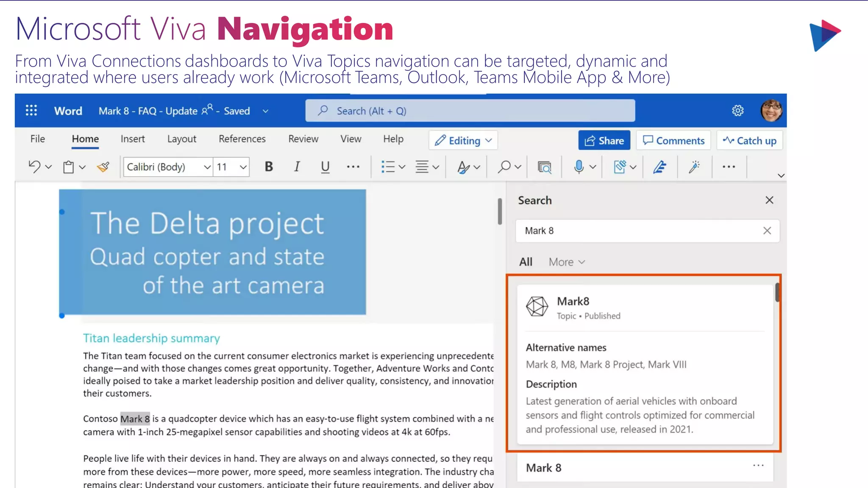Open the Comments button
Image resolution: width=868 pixels, height=488 pixels.
point(673,141)
